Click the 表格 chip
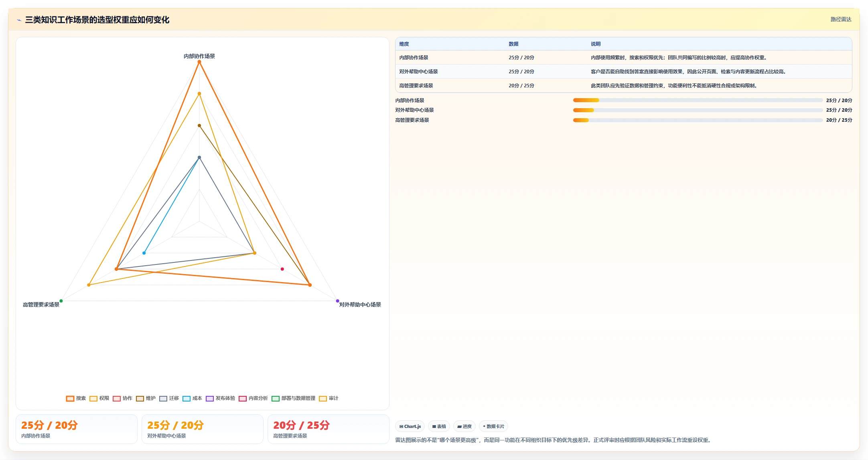Screen dimensions: 868x460 [x=439, y=426]
